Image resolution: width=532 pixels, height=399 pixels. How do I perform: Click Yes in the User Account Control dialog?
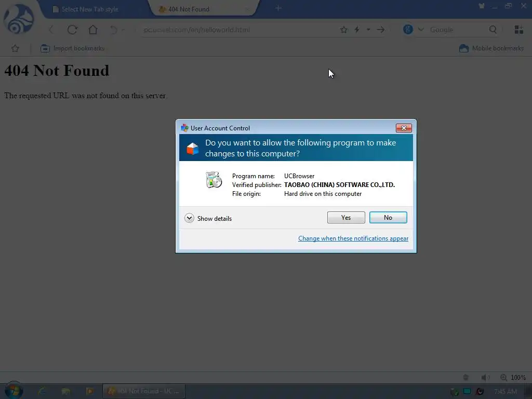click(x=345, y=218)
